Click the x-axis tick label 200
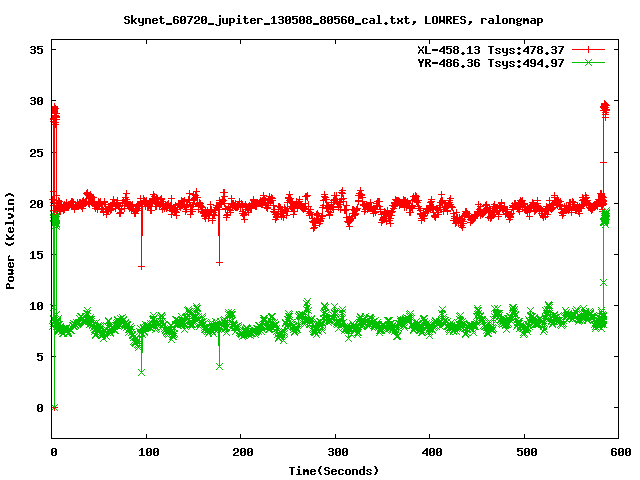 pos(243,452)
